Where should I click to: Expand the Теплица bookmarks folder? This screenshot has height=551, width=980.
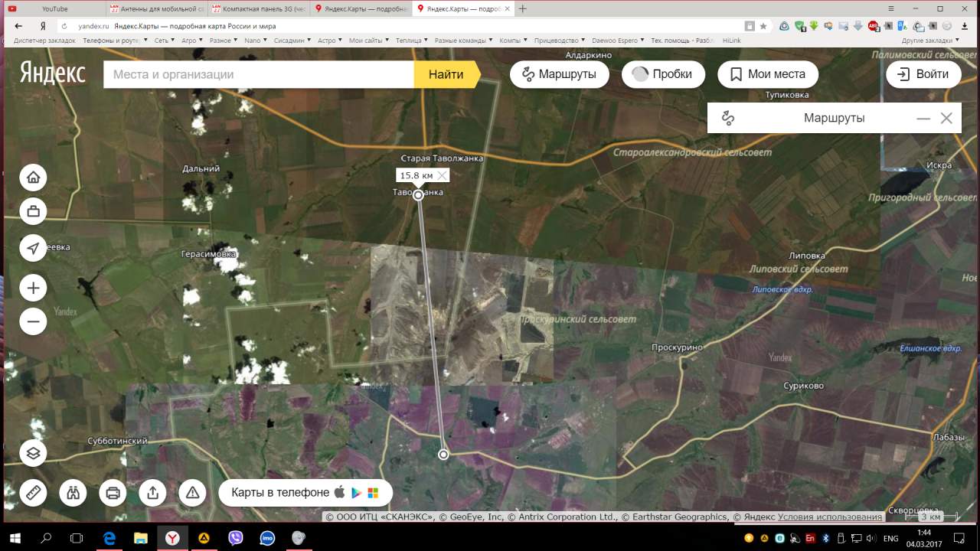point(411,41)
